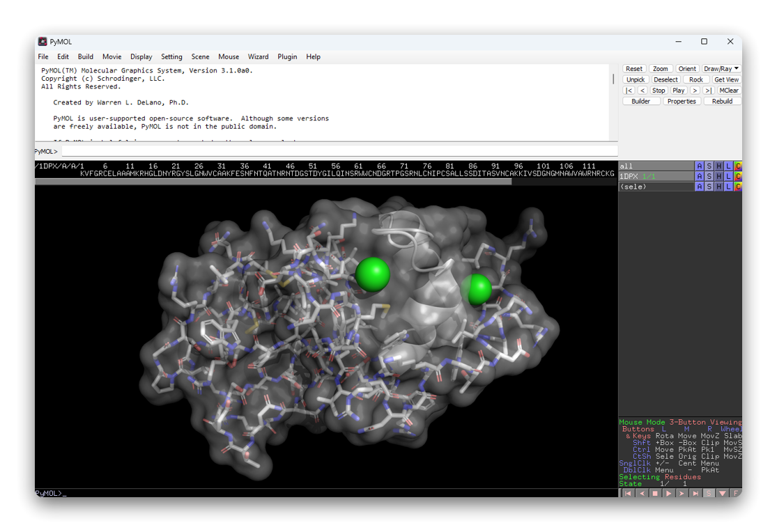The image size is (777, 532).
Task: Open the down-triangle menu in bottom playback bar
Action: pos(723,494)
